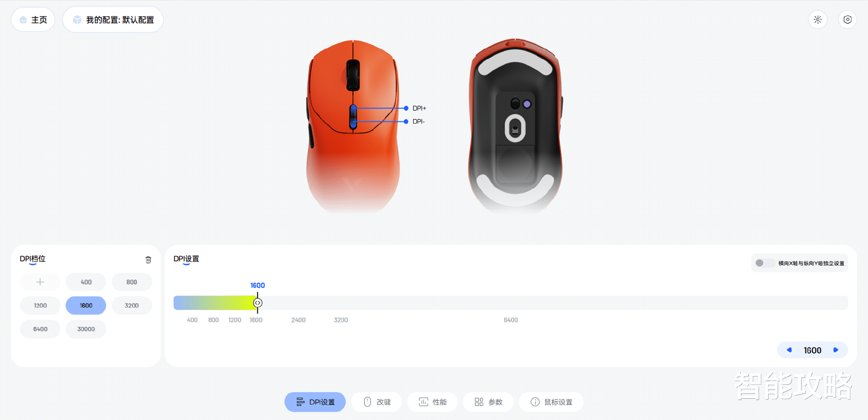Select the 400 DPI level
This screenshot has height=420, width=868.
tap(86, 282)
